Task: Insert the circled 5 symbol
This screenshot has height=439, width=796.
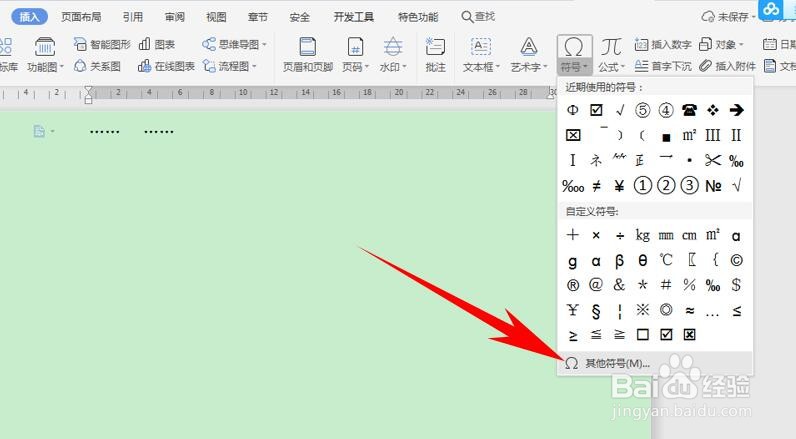Action: click(643, 110)
